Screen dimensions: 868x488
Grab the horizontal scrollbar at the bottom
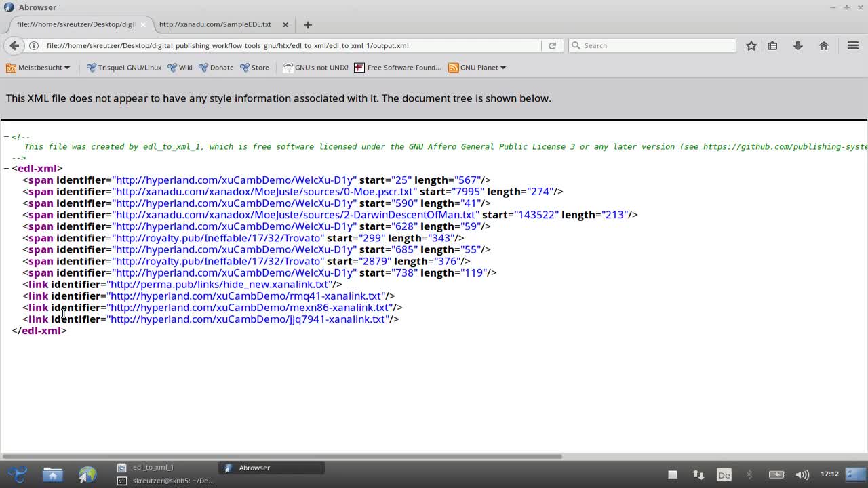(281, 456)
